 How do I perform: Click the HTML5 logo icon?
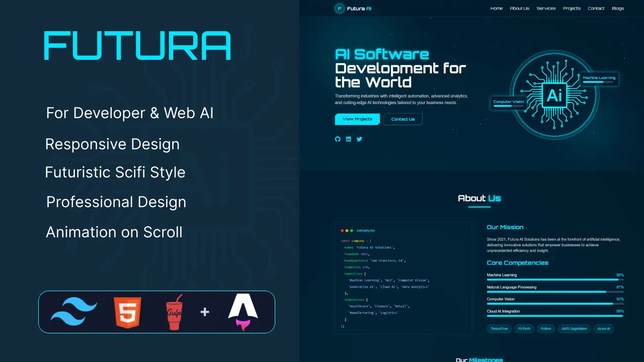click(x=127, y=312)
